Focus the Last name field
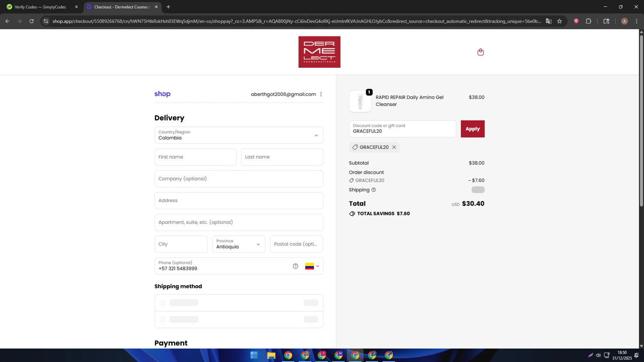The image size is (644, 362). pos(282,157)
